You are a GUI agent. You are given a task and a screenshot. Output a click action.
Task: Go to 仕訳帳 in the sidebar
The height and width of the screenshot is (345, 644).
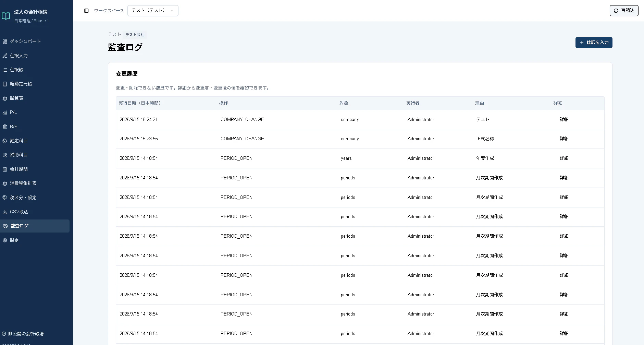(x=35, y=70)
